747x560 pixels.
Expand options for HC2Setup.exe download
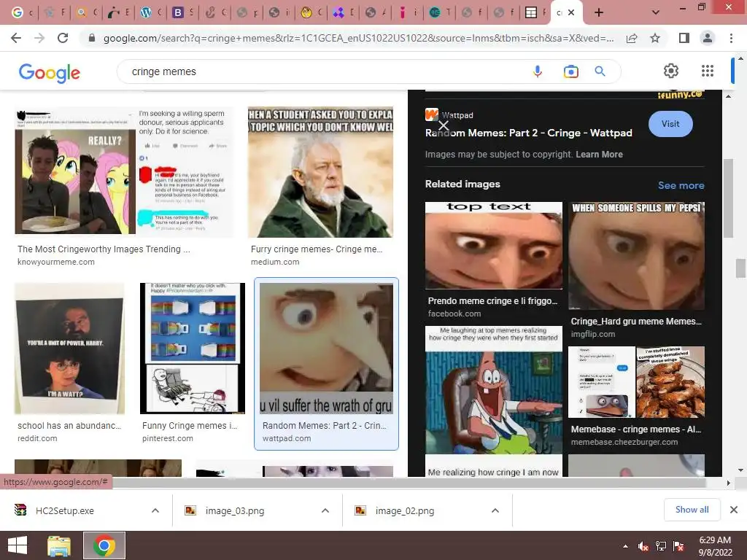pos(155,510)
